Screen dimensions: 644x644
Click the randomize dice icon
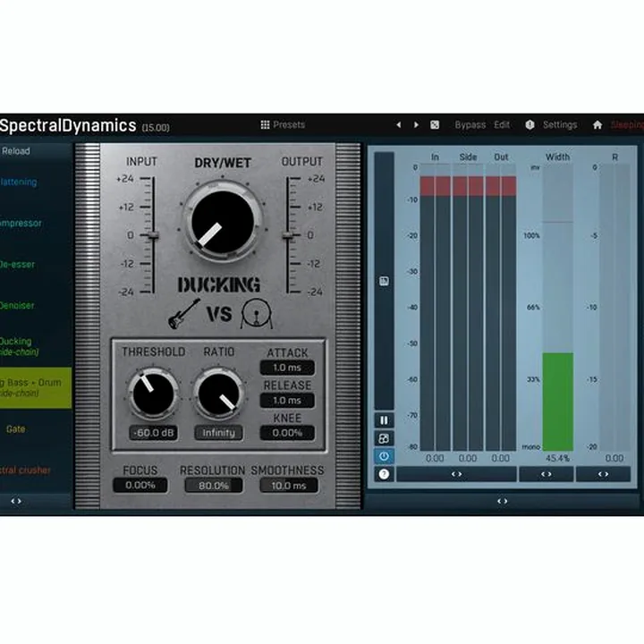[x=435, y=124]
